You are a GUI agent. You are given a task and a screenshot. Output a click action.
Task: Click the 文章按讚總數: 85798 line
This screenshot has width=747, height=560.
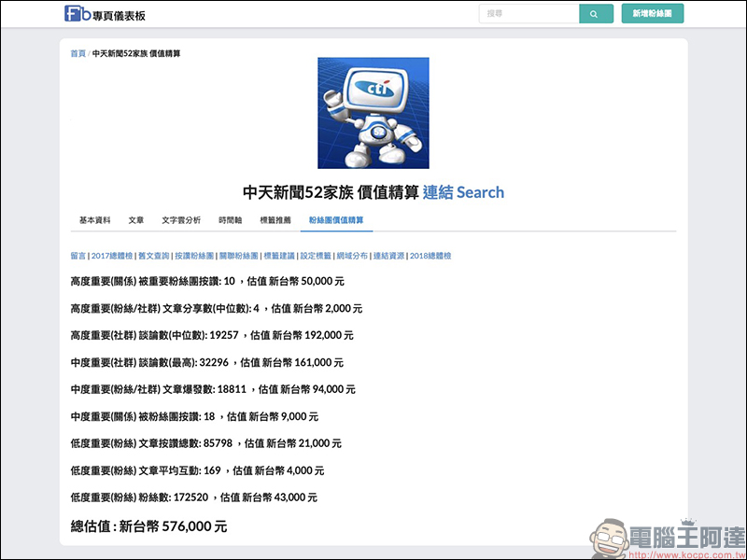point(205,443)
